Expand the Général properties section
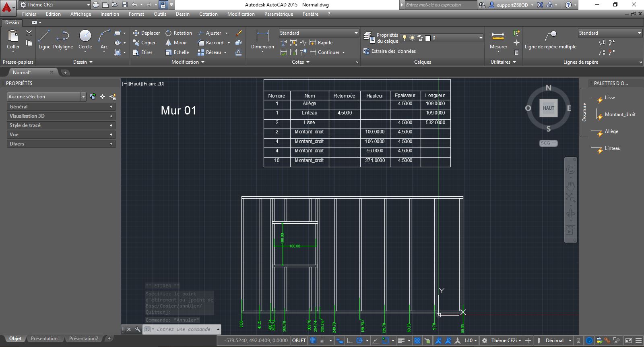This screenshot has width=644, height=347. (61, 107)
